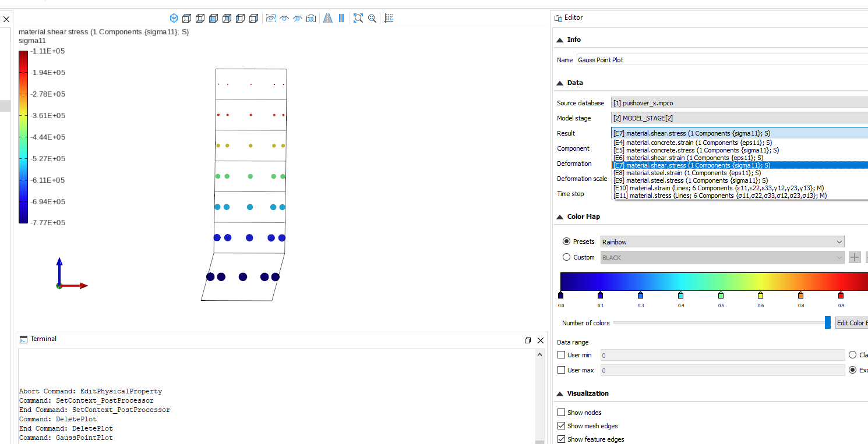The width and height of the screenshot is (868, 444).
Task: Collapse the Info section
Action: point(560,40)
